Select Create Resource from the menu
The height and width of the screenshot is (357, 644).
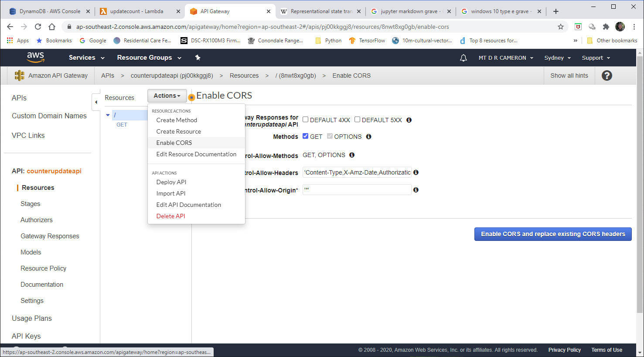[196, 131]
